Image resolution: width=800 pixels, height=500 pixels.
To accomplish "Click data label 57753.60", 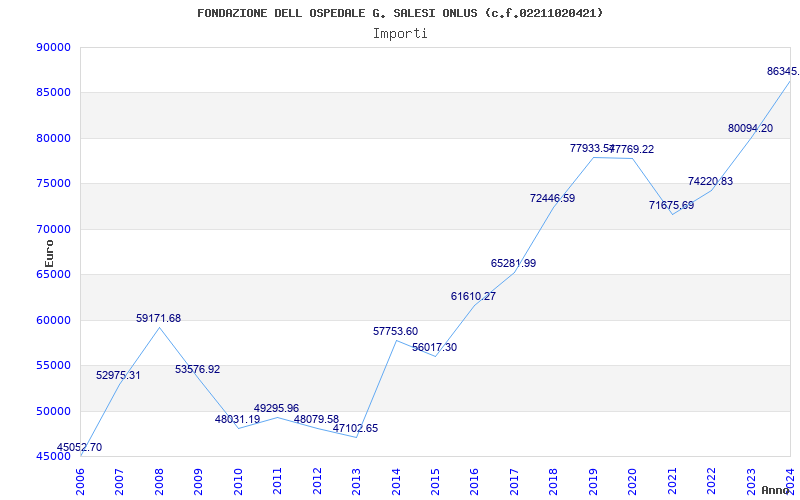I will pos(395,332).
